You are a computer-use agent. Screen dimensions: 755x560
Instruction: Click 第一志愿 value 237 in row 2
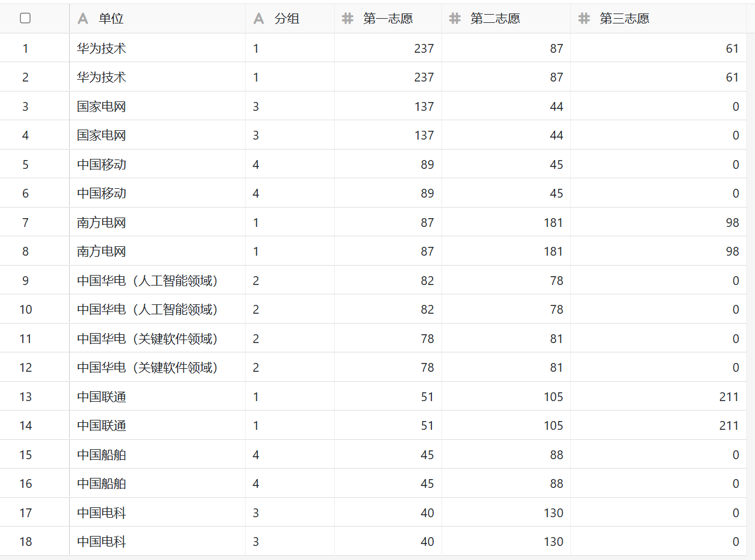[x=424, y=77]
